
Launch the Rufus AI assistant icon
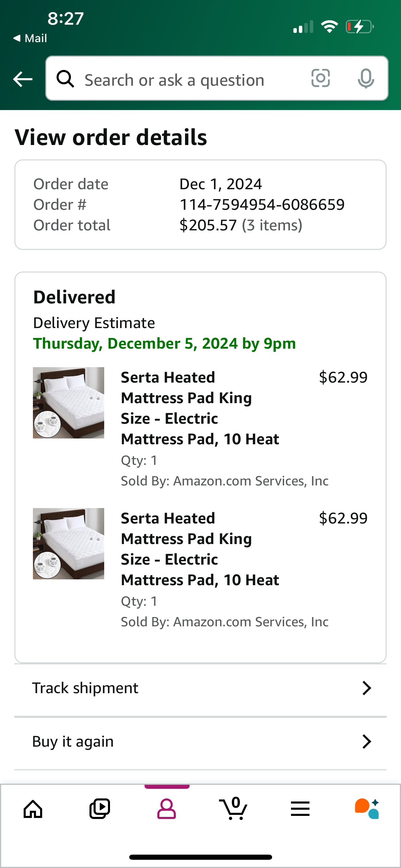point(367,809)
